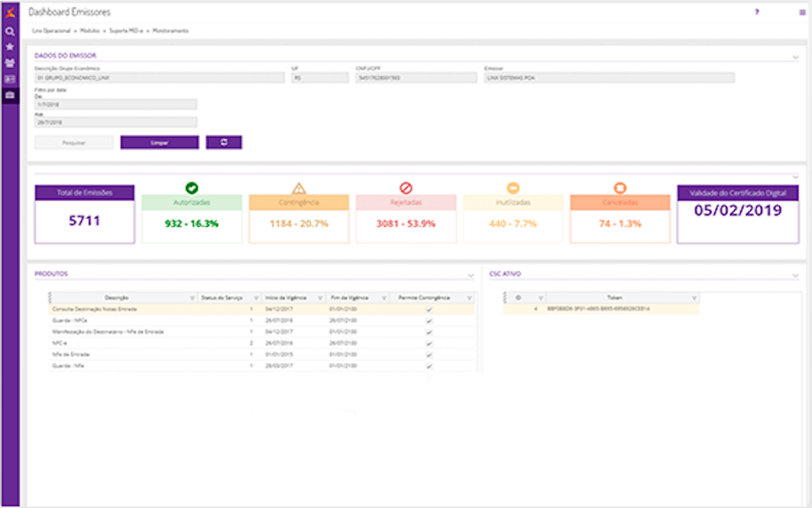
Task: Toggle Permite Contingência checkbox for NFC-e row
Action: [429, 344]
